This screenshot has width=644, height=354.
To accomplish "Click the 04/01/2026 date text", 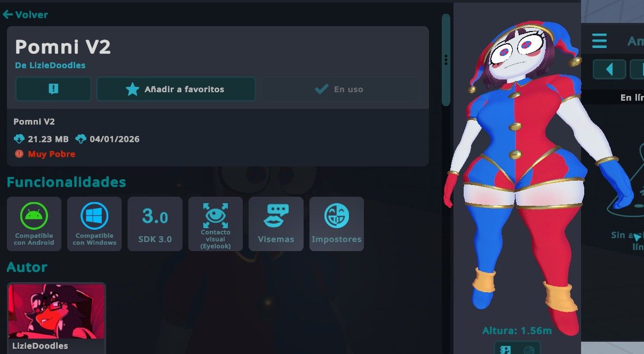I will (115, 139).
